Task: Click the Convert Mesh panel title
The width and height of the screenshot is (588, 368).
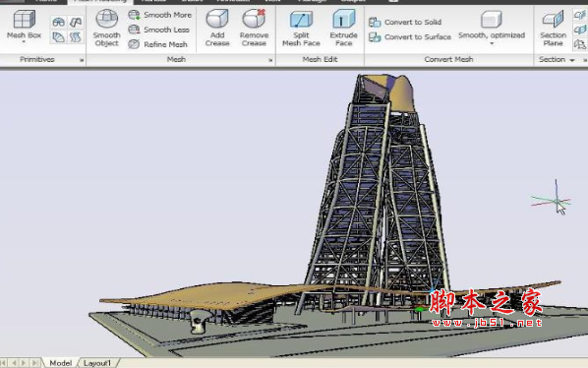Action: 448,59
